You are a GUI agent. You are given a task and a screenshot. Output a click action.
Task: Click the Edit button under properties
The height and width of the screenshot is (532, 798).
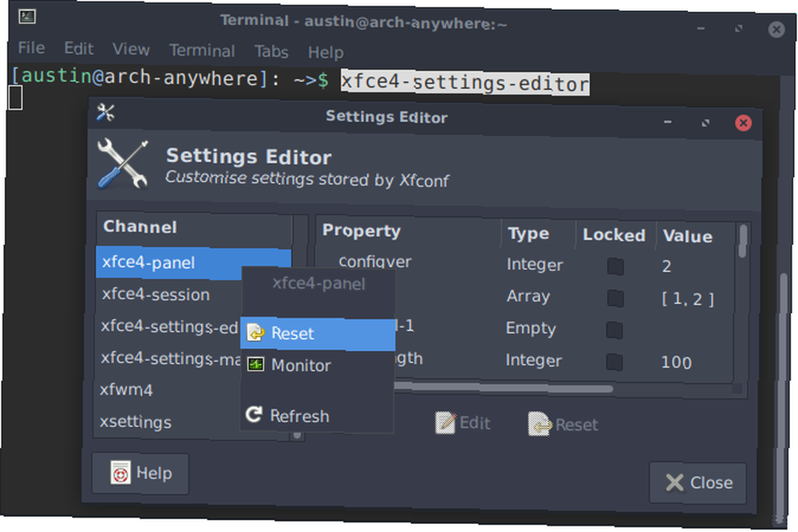pos(463,423)
